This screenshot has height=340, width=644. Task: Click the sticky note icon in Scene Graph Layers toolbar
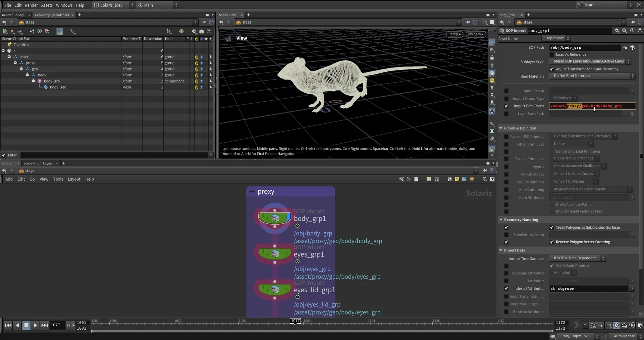point(457,179)
